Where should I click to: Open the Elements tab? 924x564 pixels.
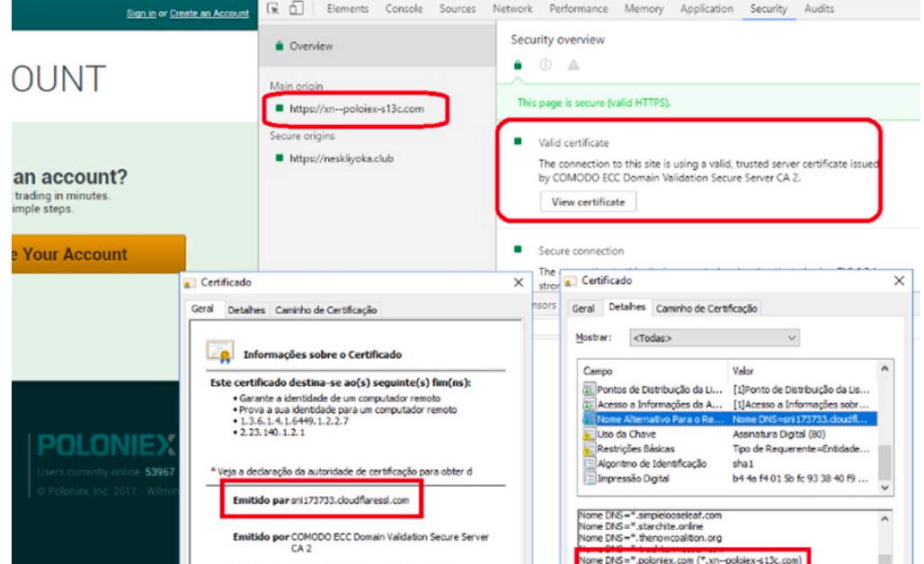pyautogui.click(x=348, y=9)
